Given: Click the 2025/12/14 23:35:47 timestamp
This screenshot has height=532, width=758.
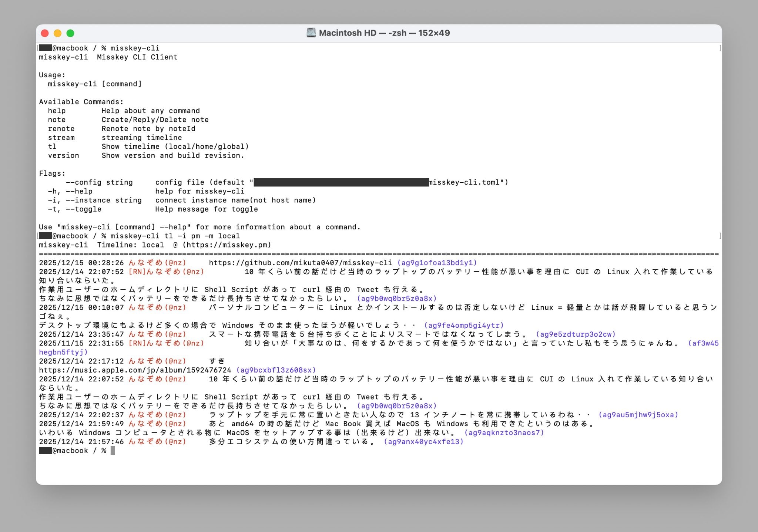Looking at the screenshot, I should (x=81, y=334).
